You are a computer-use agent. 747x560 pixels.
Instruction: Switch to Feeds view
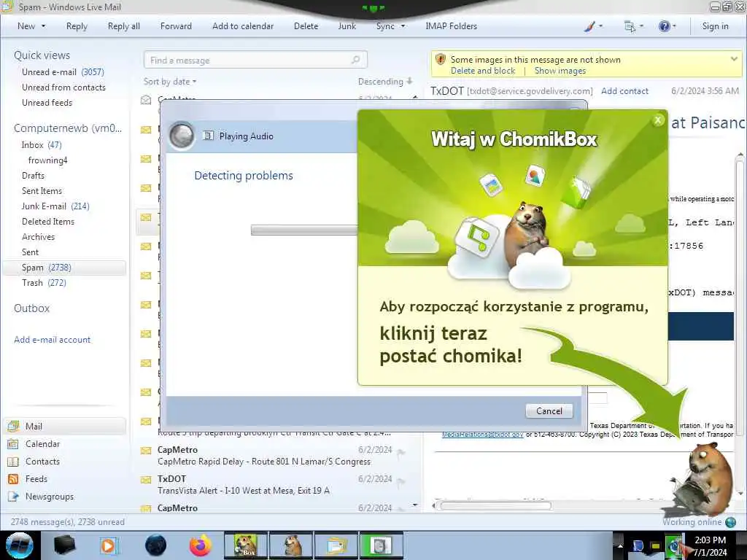(36, 478)
